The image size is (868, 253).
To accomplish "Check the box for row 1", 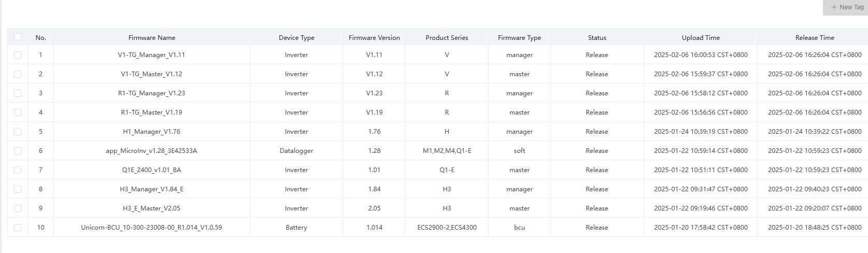I will [18, 55].
